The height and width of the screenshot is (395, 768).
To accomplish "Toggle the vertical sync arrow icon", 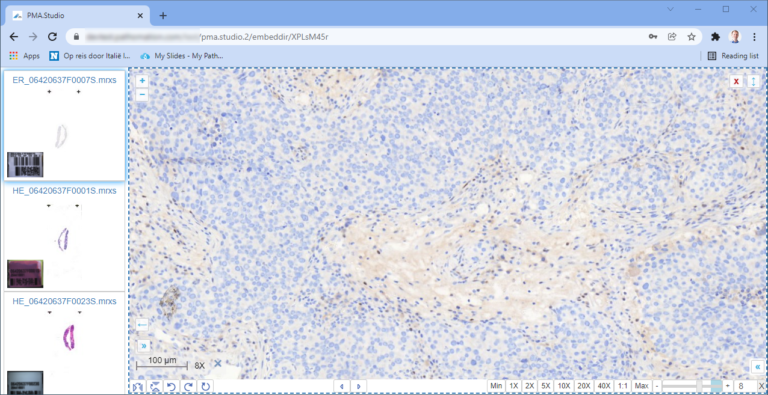I will (x=753, y=82).
